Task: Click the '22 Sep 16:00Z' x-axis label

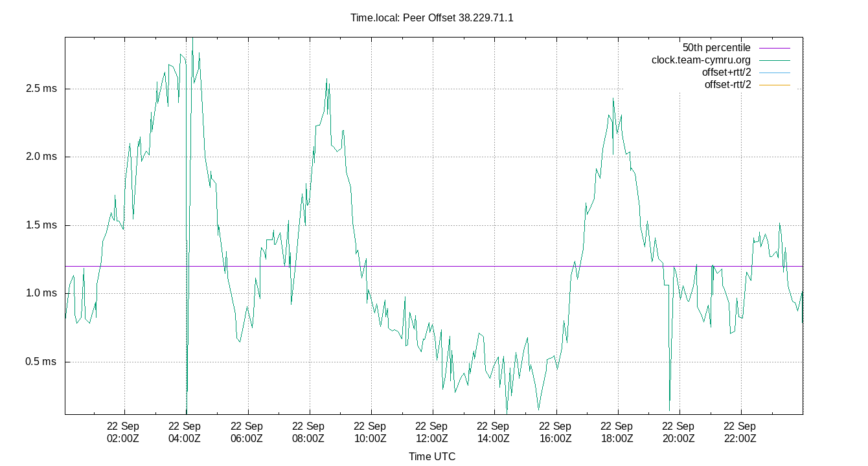Action: click(x=555, y=432)
